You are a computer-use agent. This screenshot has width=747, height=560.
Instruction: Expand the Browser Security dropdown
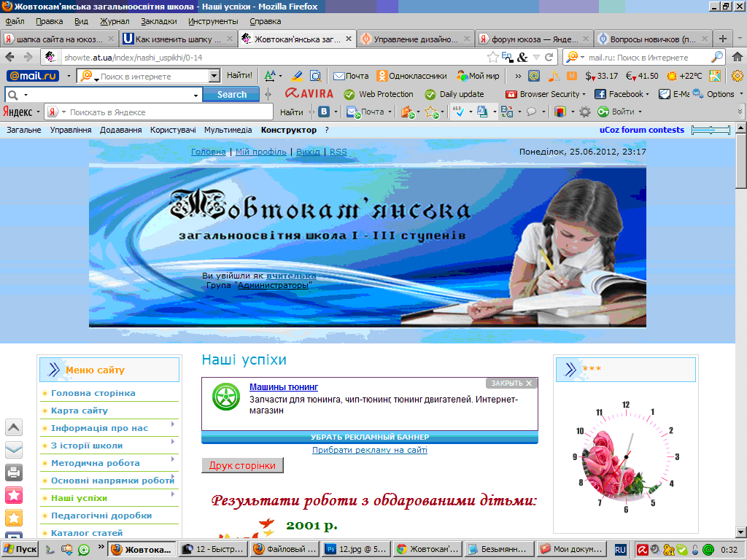point(584,94)
